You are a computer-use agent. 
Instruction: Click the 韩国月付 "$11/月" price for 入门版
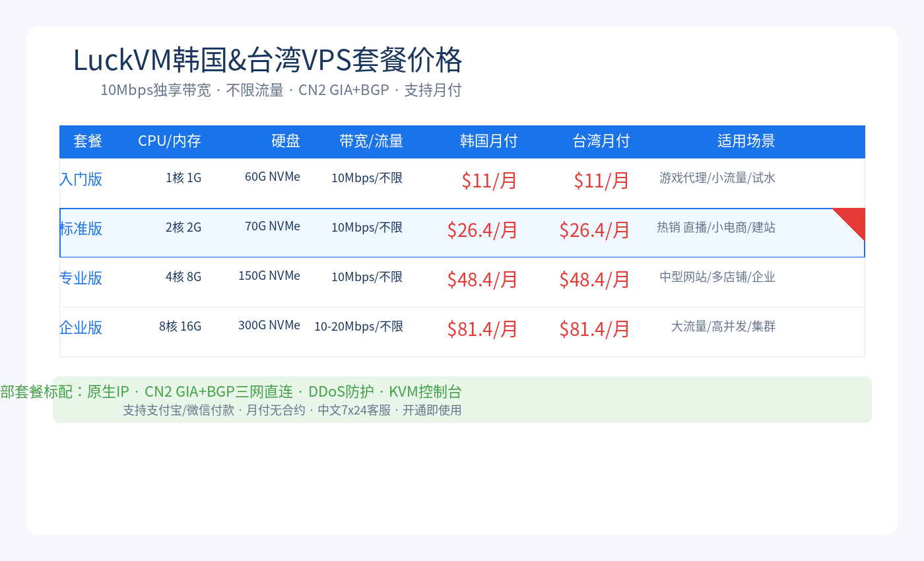coord(490,180)
